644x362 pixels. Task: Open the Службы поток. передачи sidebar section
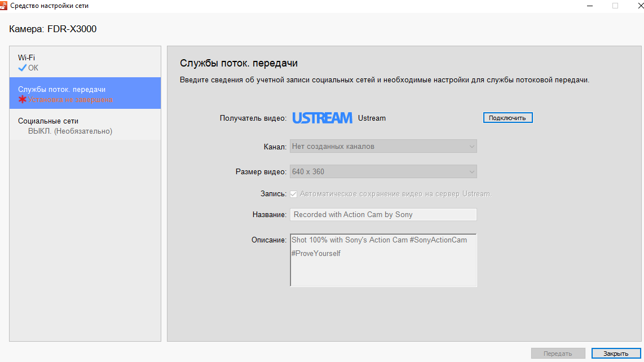pos(85,94)
